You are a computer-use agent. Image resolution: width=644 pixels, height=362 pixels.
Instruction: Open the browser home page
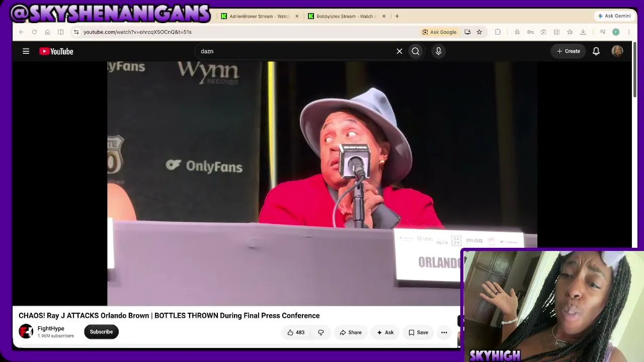click(x=47, y=32)
